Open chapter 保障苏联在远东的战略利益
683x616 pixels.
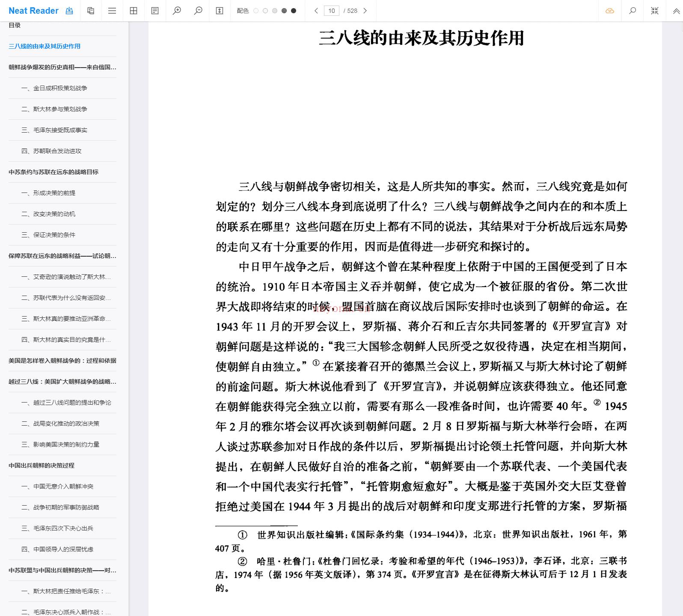(62, 256)
